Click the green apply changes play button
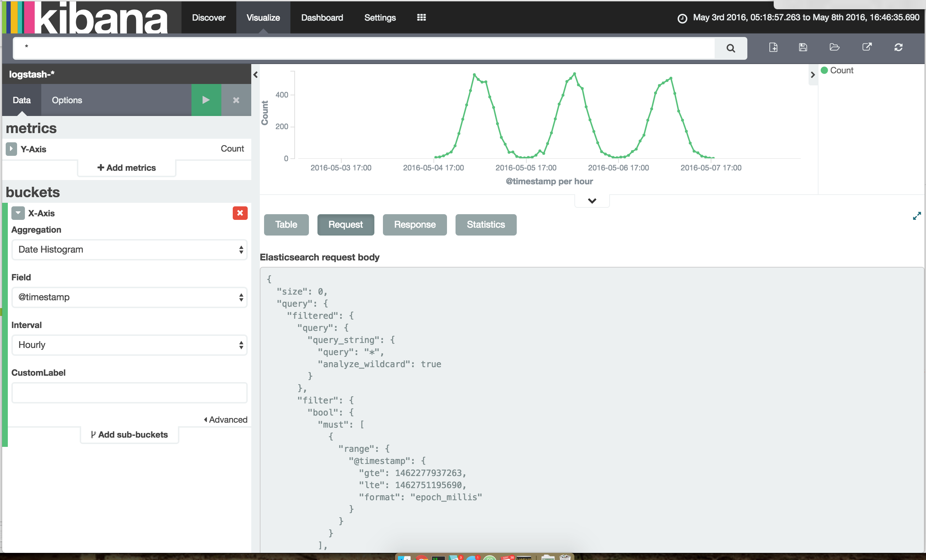 [206, 100]
